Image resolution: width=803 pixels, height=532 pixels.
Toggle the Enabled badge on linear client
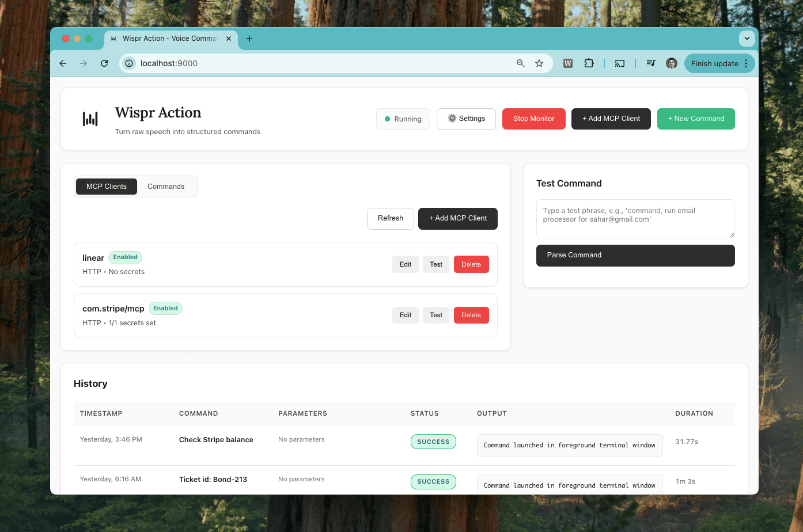coord(125,257)
